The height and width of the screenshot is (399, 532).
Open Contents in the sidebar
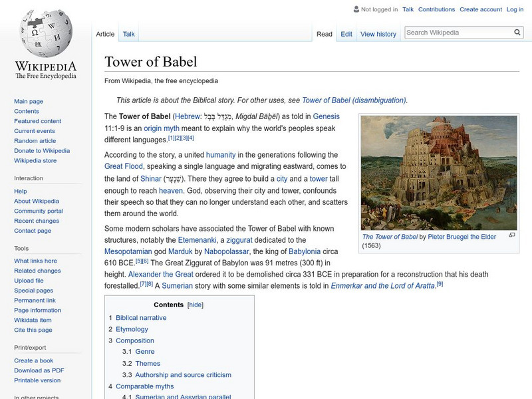click(x=27, y=111)
